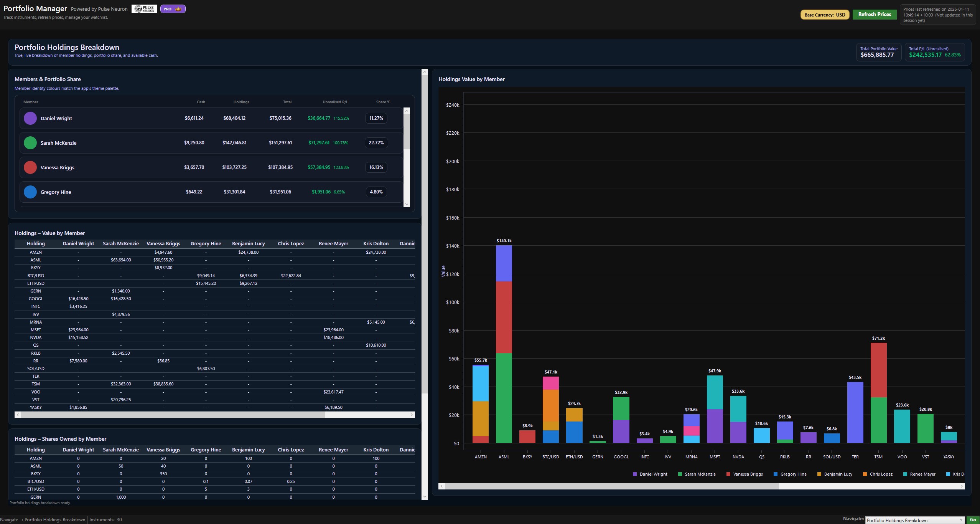Click Daniel Wright's 11.27% share badge
The height and width of the screenshot is (524, 980).
tap(376, 118)
